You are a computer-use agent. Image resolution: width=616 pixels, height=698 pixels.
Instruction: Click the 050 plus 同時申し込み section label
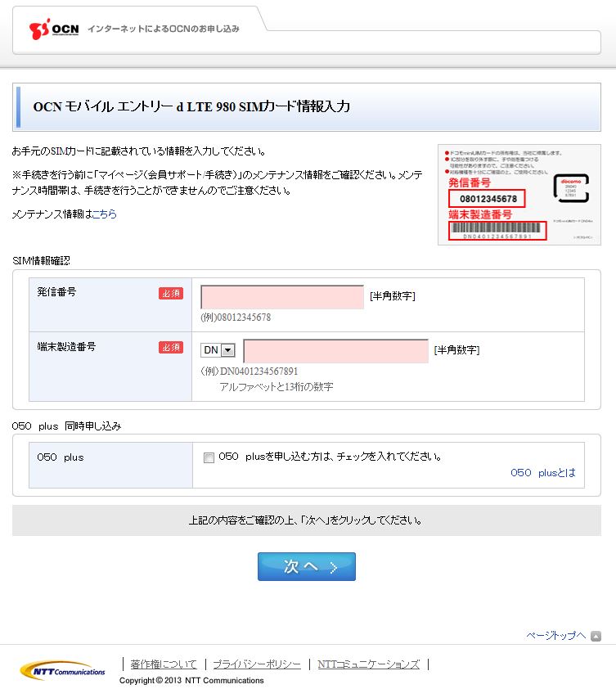pyautogui.click(x=67, y=426)
